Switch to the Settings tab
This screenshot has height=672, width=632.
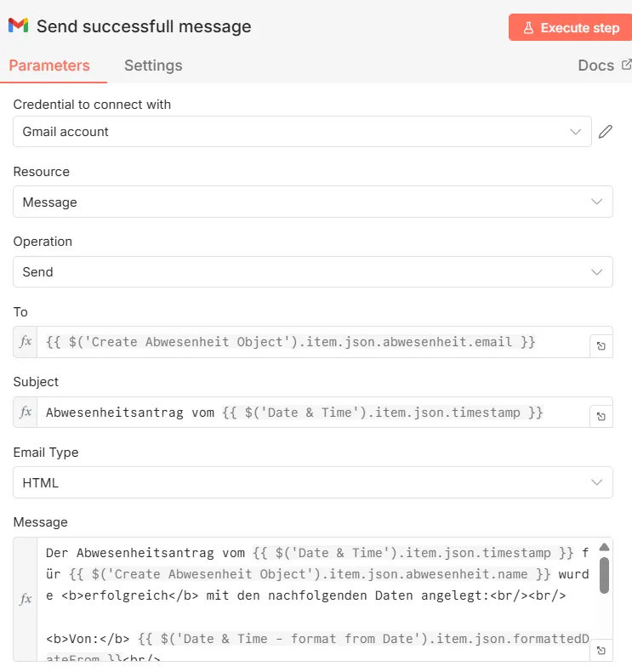pyautogui.click(x=153, y=65)
